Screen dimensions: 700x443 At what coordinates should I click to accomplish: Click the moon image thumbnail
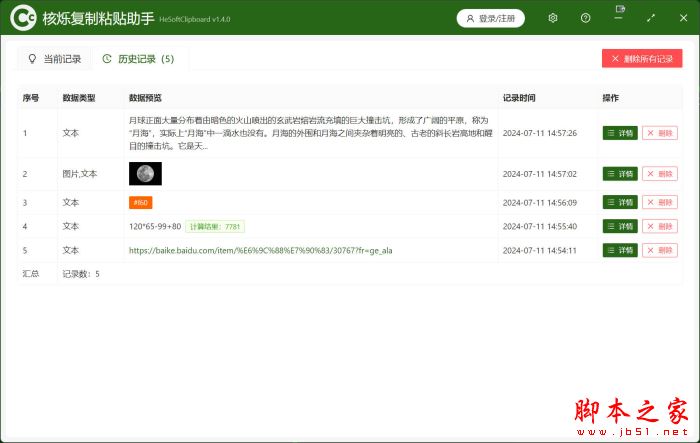pyautogui.click(x=146, y=174)
